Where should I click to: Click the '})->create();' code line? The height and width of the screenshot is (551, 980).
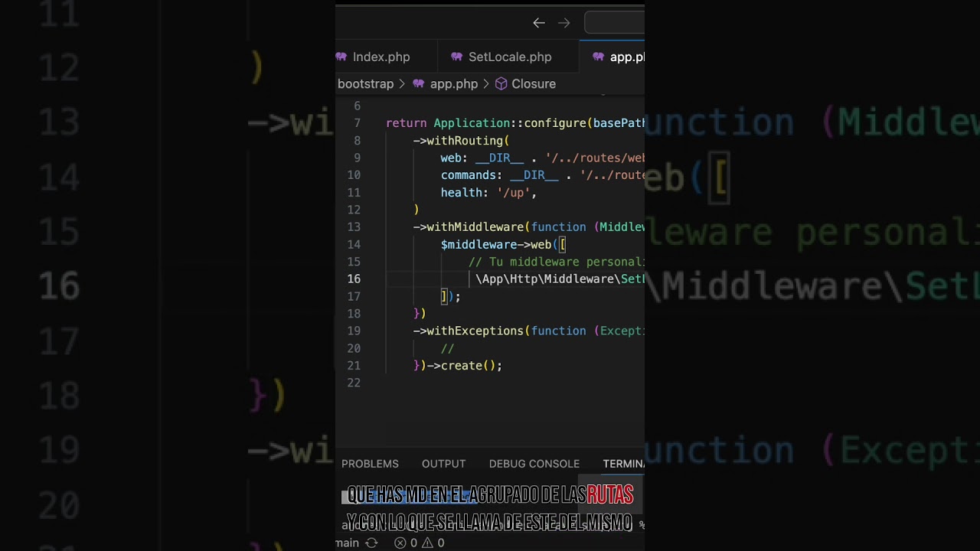pyautogui.click(x=458, y=366)
